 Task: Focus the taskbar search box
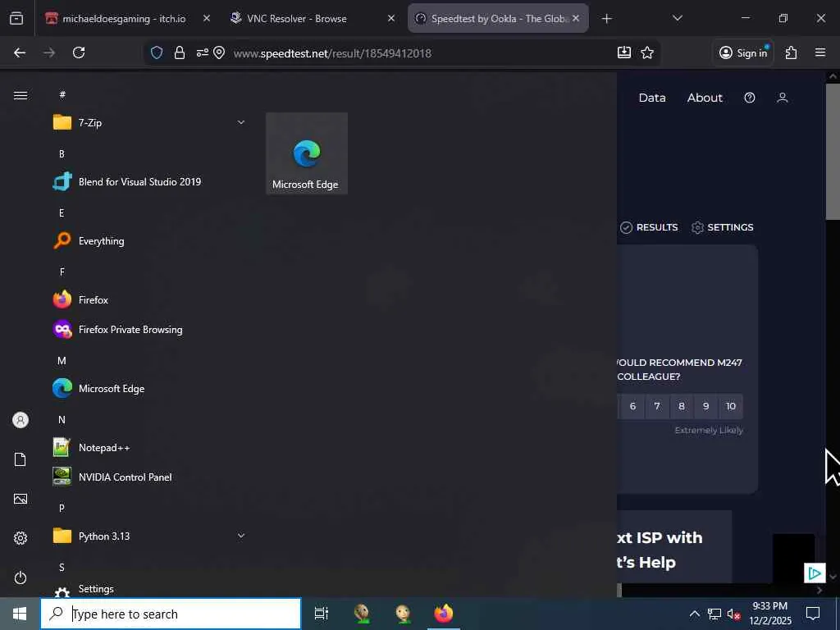tap(171, 614)
